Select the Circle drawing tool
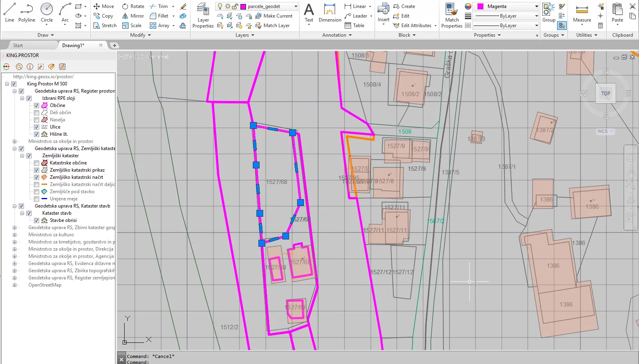Viewport: 639px width, 364px height. tap(47, 12)
